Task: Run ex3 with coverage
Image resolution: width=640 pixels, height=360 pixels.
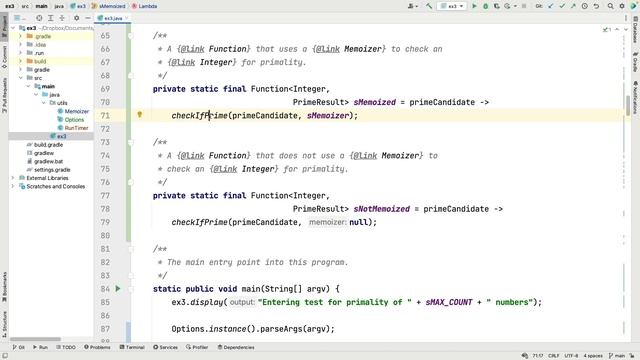Action: [496, 6]
